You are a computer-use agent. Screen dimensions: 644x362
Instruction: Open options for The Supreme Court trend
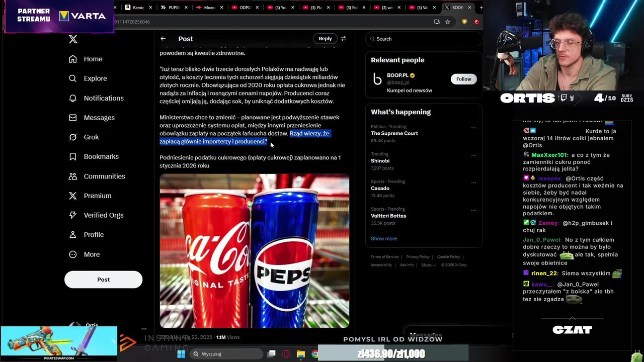point(473,128)
